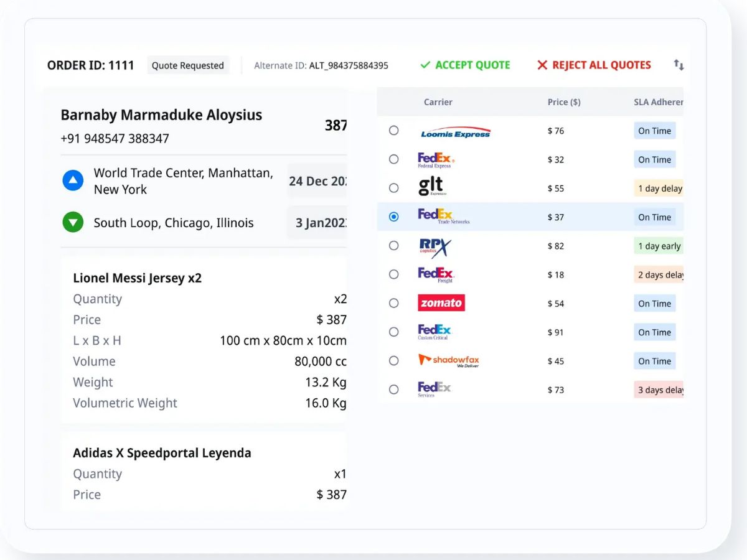Image resolution: width=747 pixels, height=560 pixels.
Task: Click the FedEx Trade Networks logo
Action: click(x=444, y=217)
